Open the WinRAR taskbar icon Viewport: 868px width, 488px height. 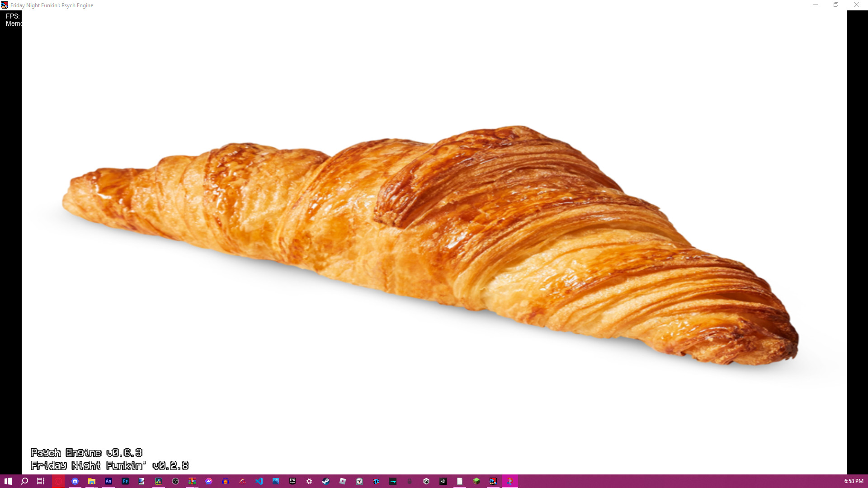(192, 481)
